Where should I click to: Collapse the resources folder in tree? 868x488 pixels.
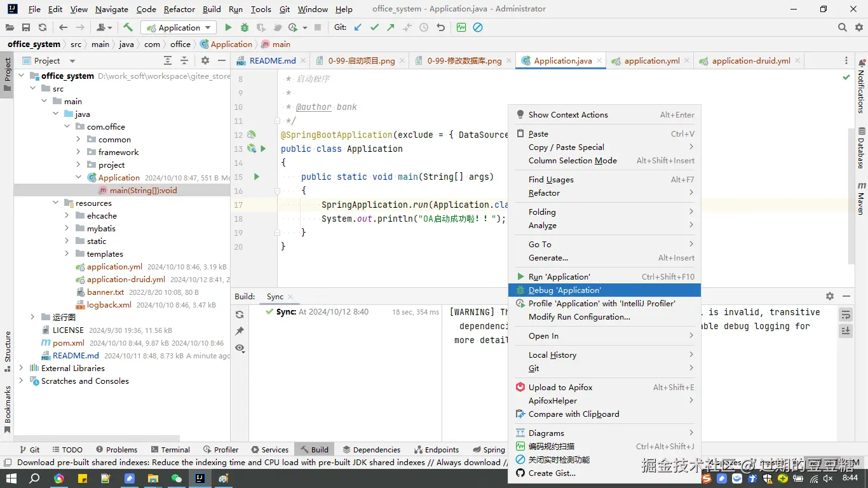[x=56, y=203]
